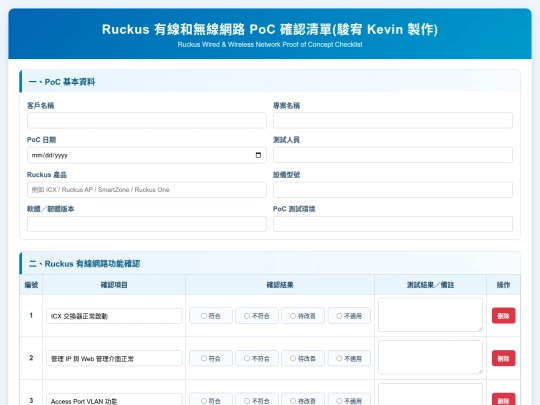
Task: Select 不適用 for ICX 交換器正常啟動 row
Action: pyautogui.click(x=349, y=315)
